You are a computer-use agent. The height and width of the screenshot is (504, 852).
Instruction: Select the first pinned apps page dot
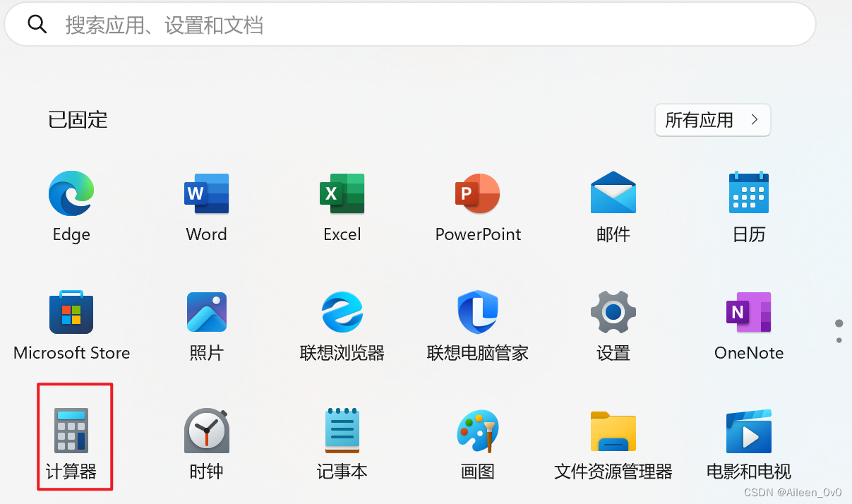(839, 323)
